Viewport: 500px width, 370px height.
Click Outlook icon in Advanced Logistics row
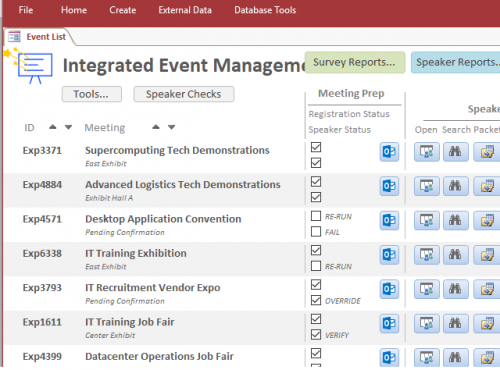click(389, 186)
